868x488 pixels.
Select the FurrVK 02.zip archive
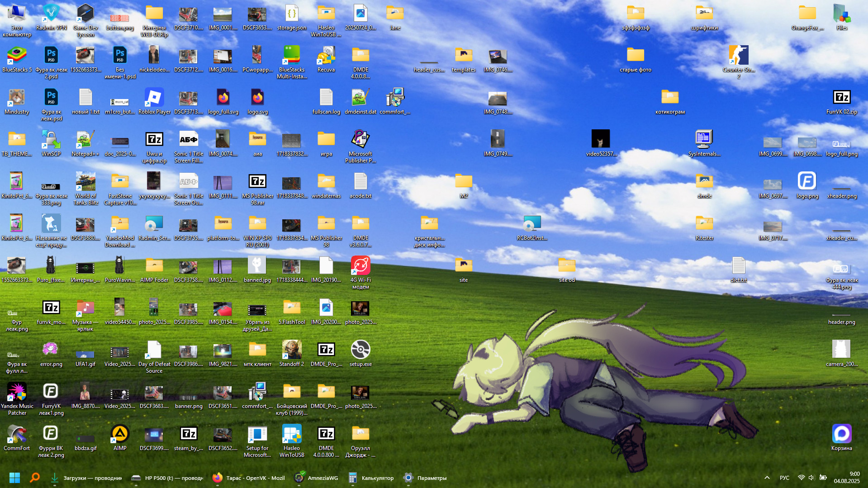pos(842,101)
